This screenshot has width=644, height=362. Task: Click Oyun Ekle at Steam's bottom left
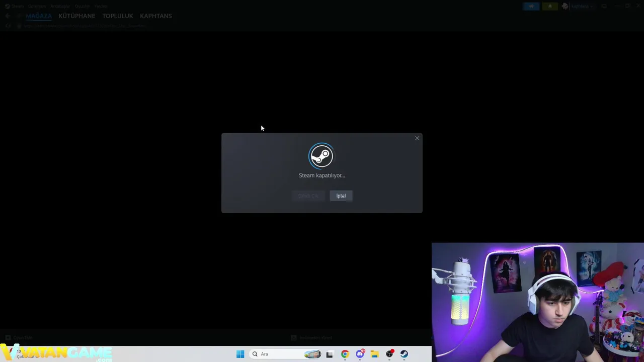click(x=19, y=338)
